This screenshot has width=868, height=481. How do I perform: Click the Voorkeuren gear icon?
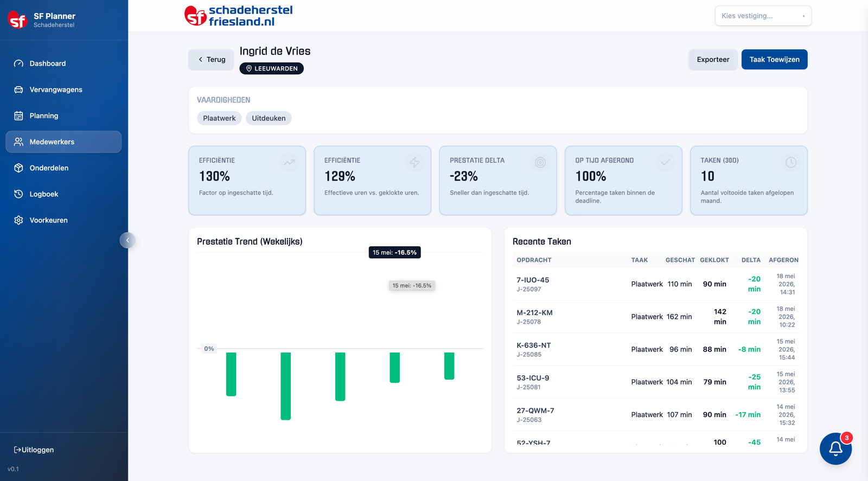click(x=18, y=220)
